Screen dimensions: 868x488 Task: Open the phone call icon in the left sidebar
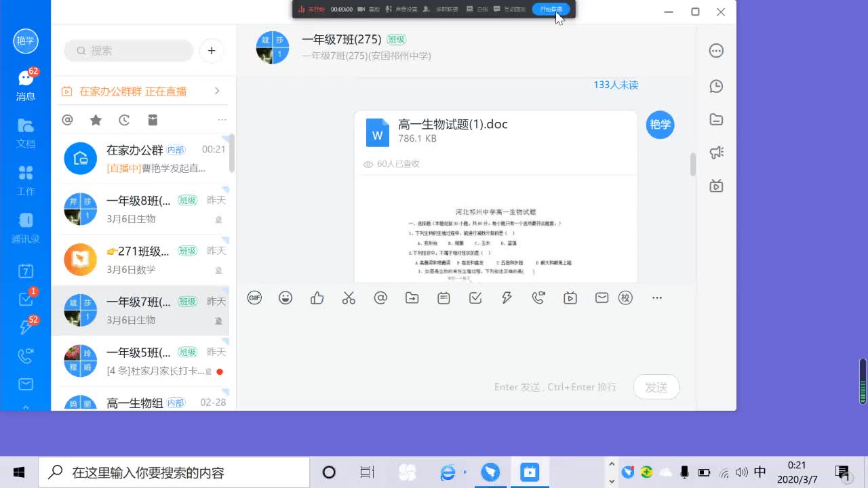(26, 356)
